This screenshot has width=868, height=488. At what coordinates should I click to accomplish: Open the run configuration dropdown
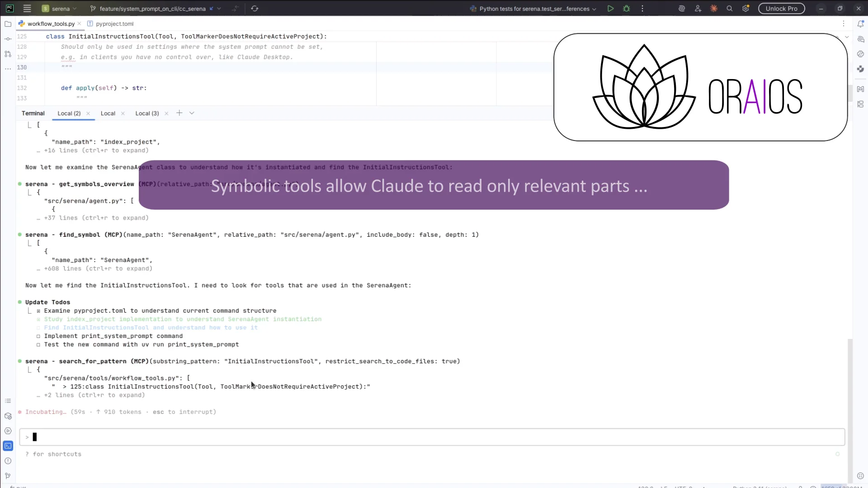pos(533,9)
